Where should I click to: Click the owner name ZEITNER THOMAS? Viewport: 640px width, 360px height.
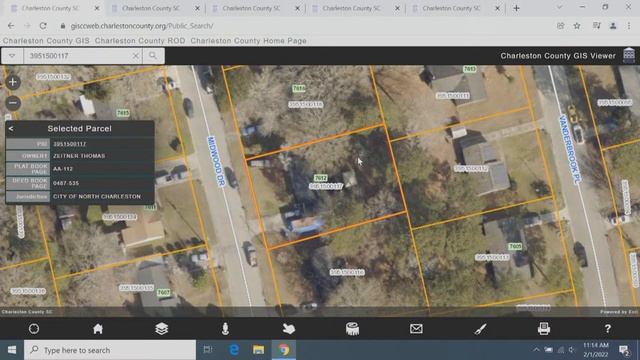[79, 156]
